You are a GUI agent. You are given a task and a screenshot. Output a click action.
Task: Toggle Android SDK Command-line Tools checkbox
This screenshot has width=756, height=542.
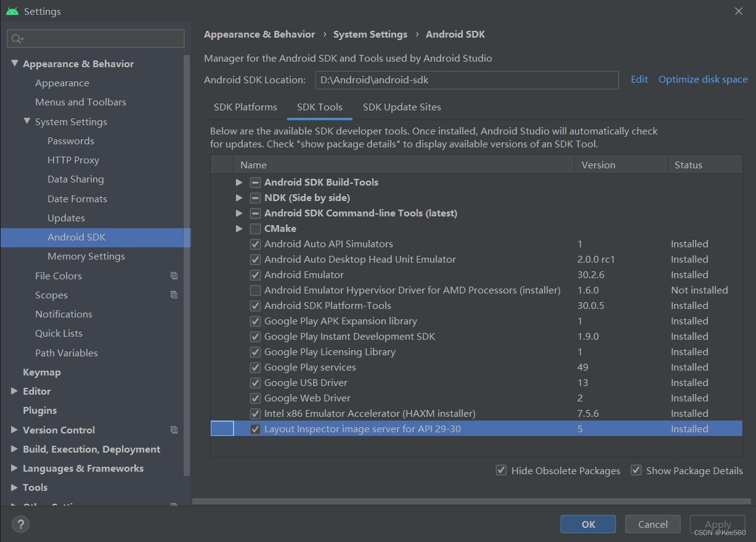255,213
